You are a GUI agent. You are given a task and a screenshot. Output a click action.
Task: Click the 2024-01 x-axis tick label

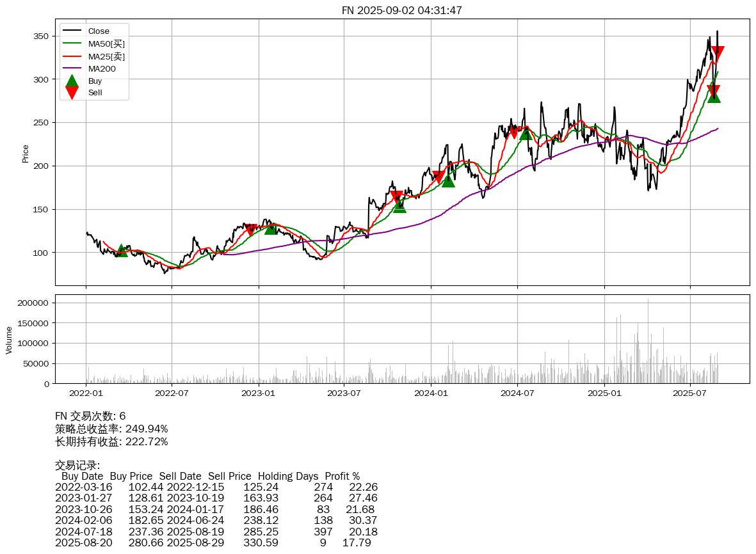pyautogui.click(x=431, y=392)
